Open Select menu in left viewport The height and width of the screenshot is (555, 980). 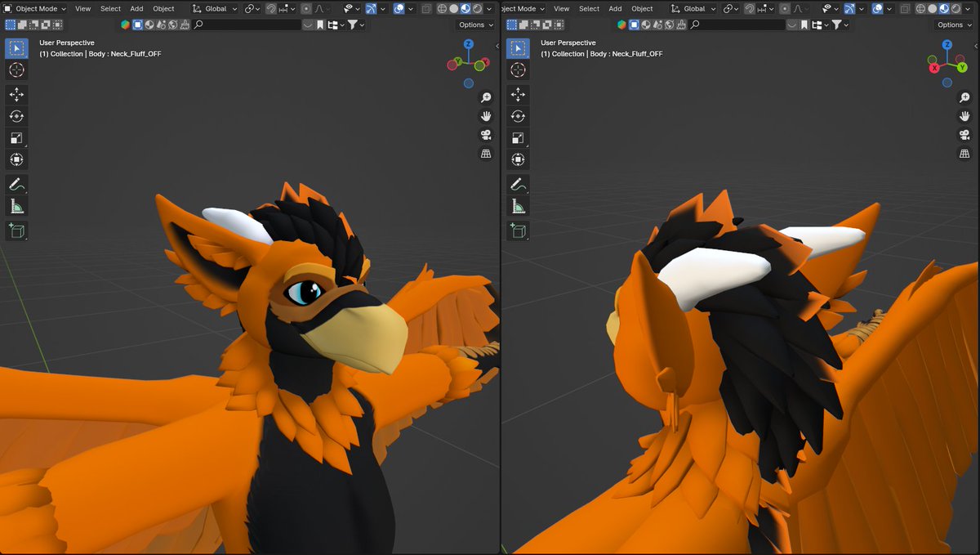coord(111,8)
